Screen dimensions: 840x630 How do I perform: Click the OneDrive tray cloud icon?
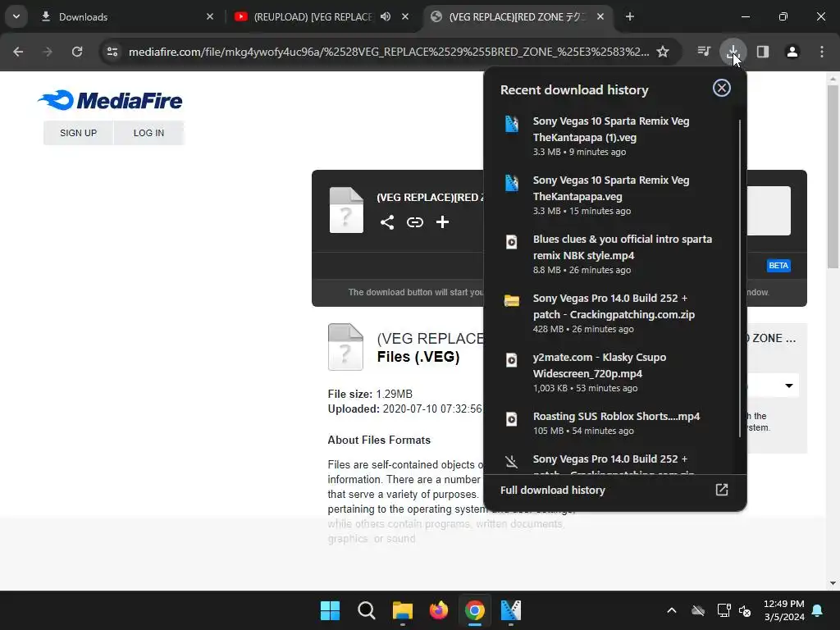coord(698,610)
